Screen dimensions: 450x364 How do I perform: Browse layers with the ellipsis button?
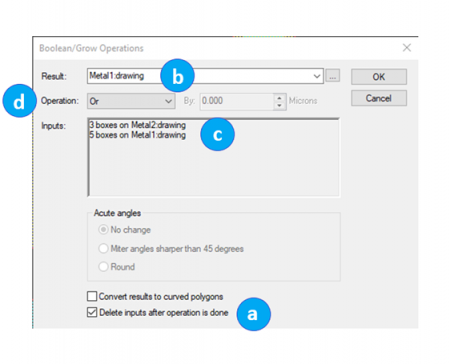click(x=332, y=76)
